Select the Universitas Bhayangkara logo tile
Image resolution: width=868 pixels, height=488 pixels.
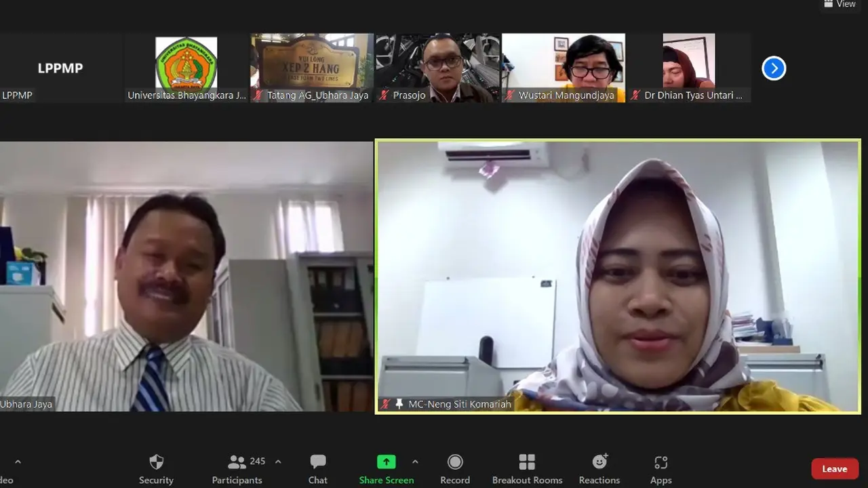point(186,68)
